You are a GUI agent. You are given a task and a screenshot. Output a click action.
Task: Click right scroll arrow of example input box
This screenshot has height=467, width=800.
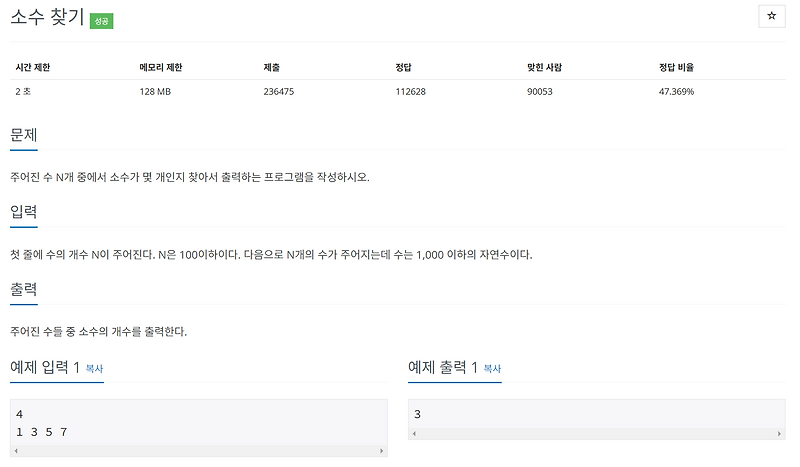tap(381, 451)
